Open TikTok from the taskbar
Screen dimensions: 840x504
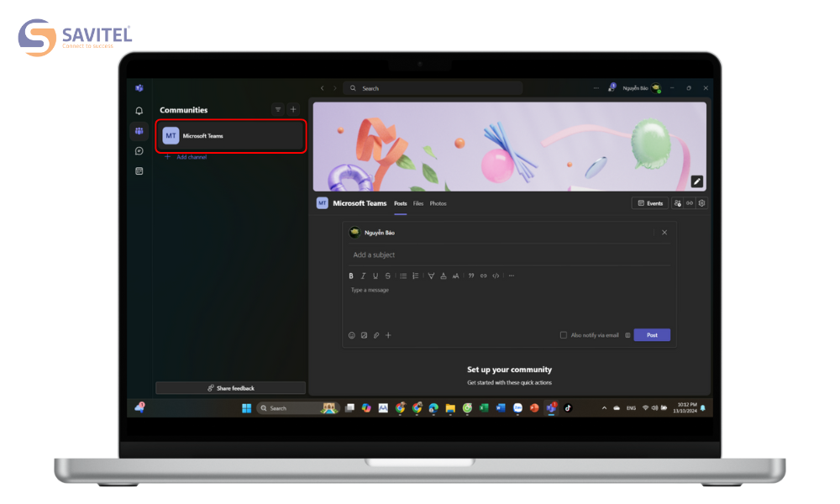tap(568, 408)
